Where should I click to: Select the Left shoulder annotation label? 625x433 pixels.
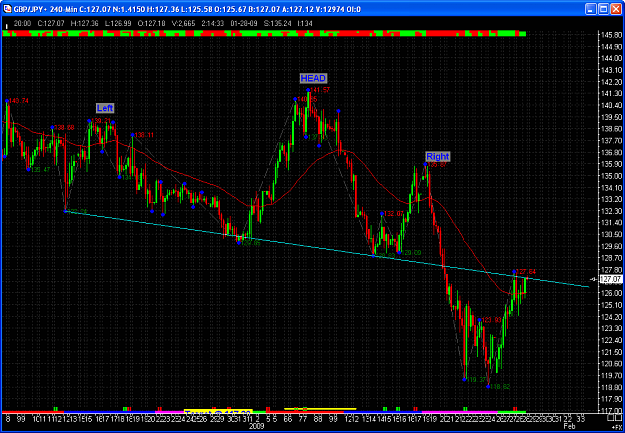pyautogui.click(x=105, y=108)
